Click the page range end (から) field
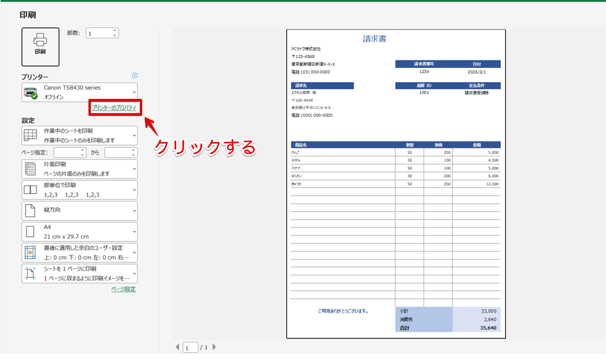The height and width of the screenshot is (364, 606). [x=117, y=152]
